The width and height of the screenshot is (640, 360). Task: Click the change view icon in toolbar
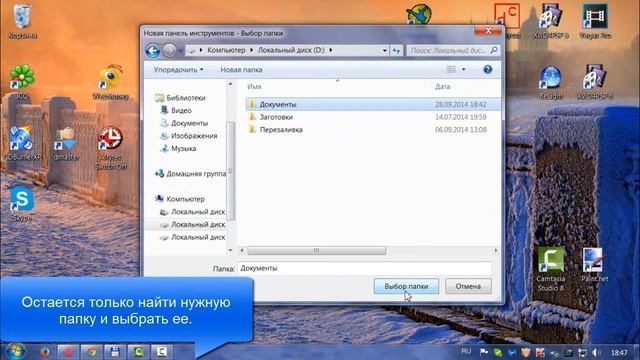(x=451, y=69)
